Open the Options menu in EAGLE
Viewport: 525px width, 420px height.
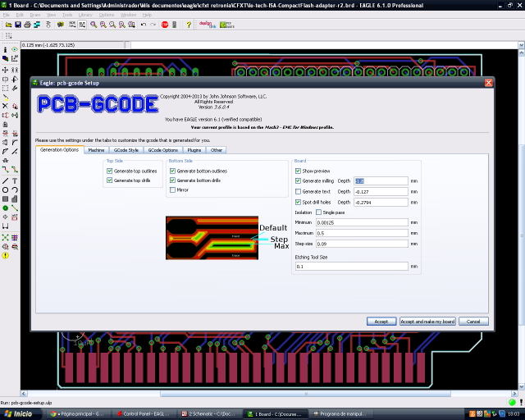[x=107, y=15]
